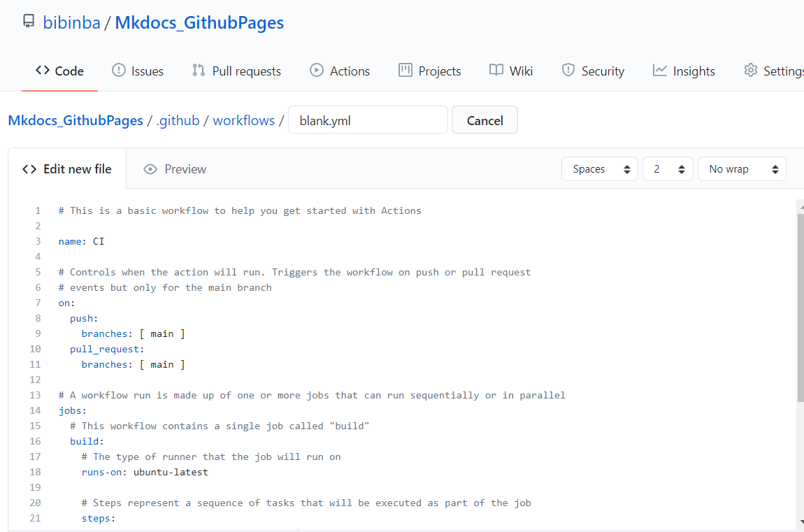Screen dimensions: 804x532
Task: Click 'steps:' on line 21
Action: click(99, 518)
